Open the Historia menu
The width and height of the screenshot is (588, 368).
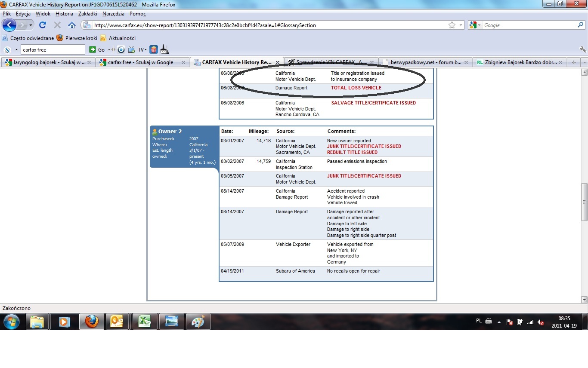pos(64,14)
